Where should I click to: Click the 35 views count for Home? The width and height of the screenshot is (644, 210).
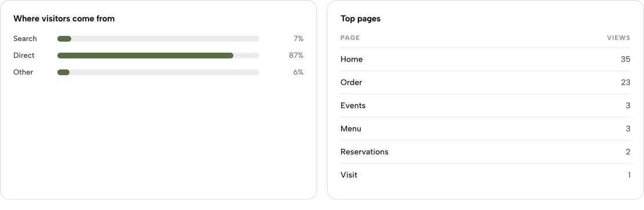tap(625, 60)
